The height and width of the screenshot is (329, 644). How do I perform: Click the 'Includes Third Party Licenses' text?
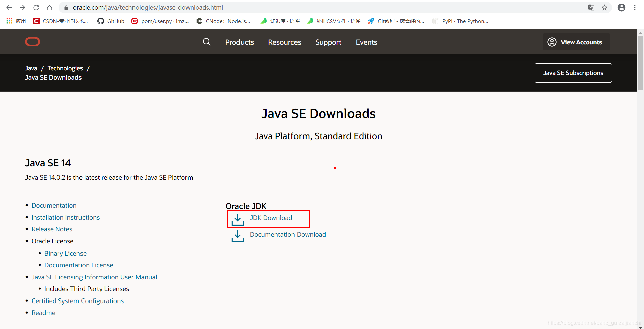click(x=87, y=289)
